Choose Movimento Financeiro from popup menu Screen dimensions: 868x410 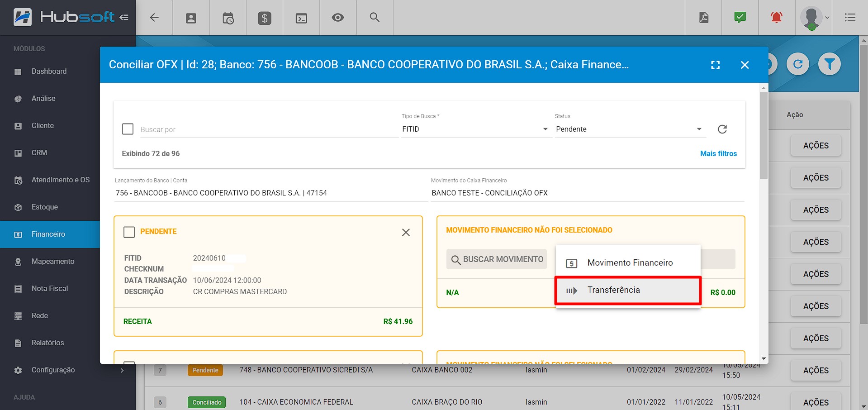click(x=628, y=263)
